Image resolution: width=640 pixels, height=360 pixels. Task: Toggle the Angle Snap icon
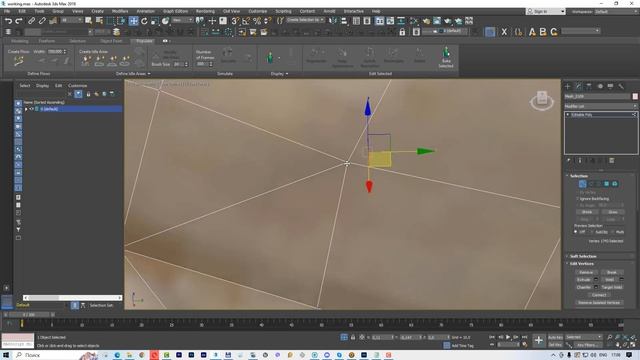246,21
